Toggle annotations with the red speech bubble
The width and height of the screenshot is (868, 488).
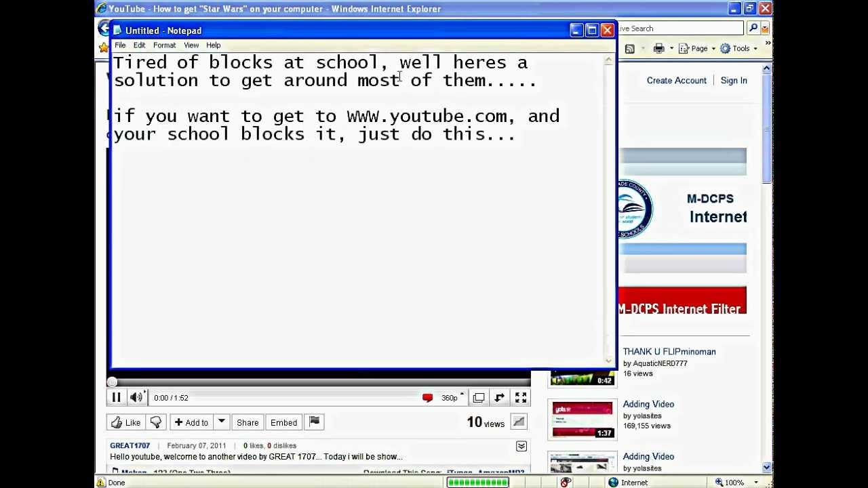tap(427, 398)
